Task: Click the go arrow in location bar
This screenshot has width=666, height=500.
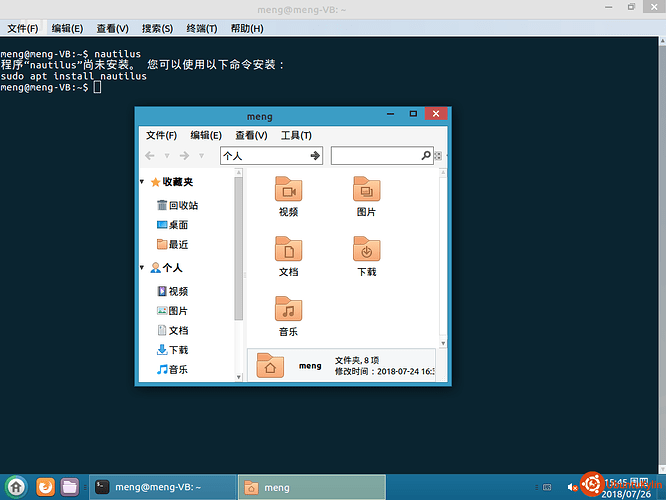Action: [315, 156]
